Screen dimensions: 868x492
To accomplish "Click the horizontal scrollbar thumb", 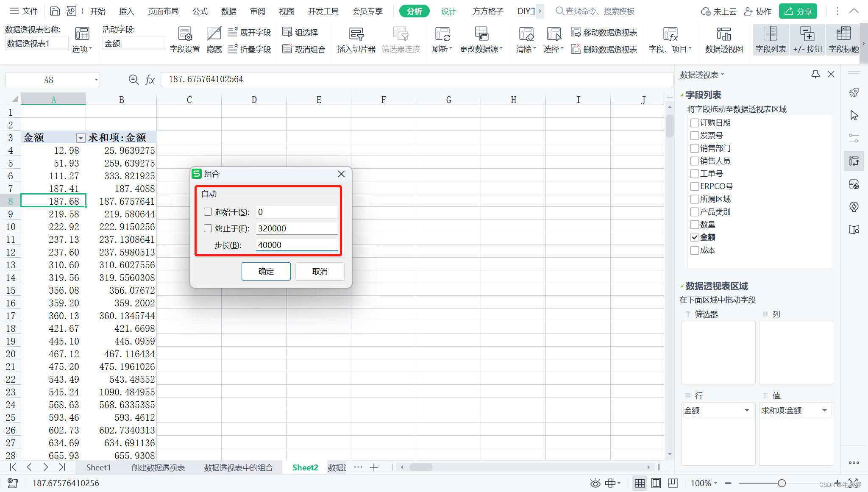I will click(x=421, y=467).
